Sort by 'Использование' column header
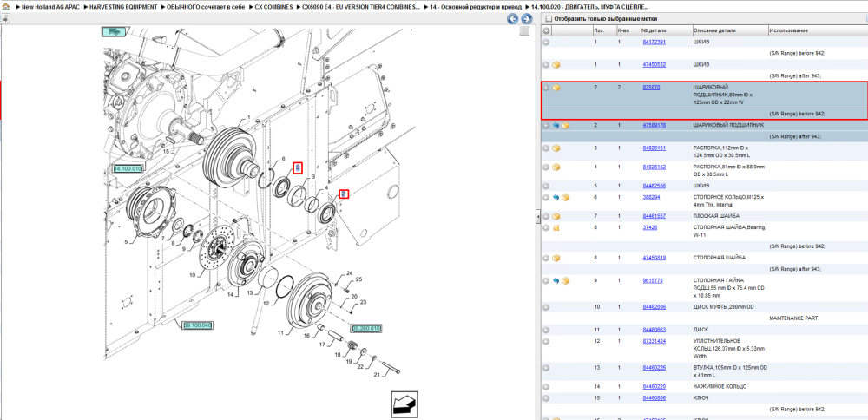 pyautogui.click(x=788, y=30)
